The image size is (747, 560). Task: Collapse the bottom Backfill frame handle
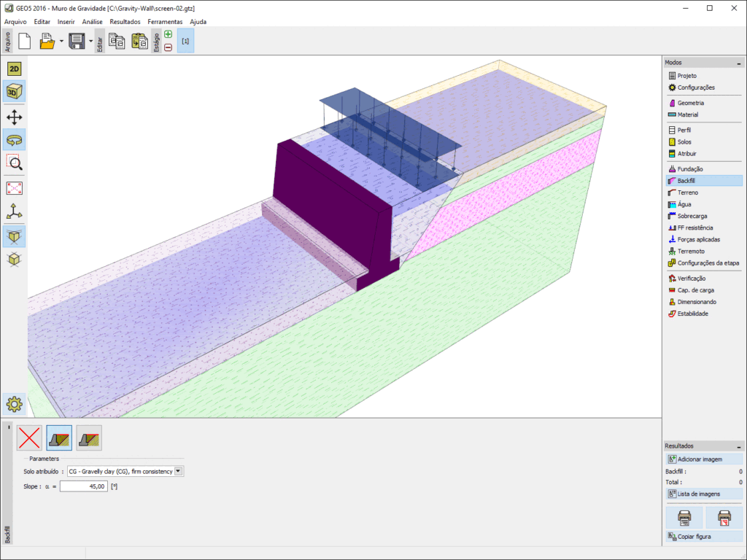[9, 427]
